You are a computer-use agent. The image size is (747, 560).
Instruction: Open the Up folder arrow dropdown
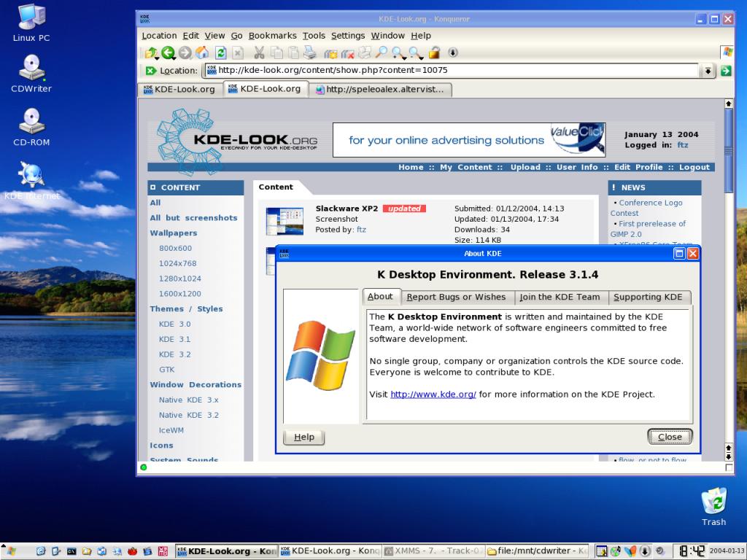coord(158,58)
